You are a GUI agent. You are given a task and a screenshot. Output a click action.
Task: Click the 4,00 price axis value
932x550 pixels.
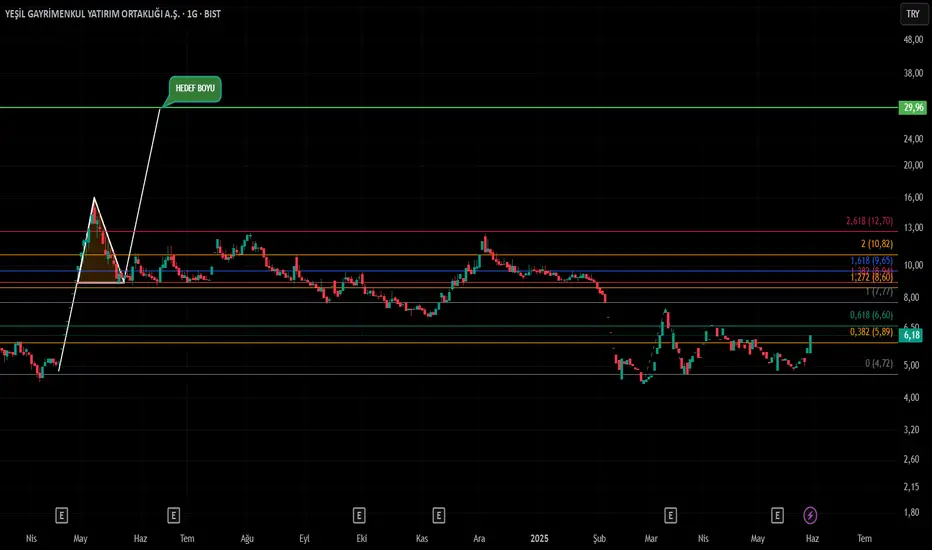911,397
